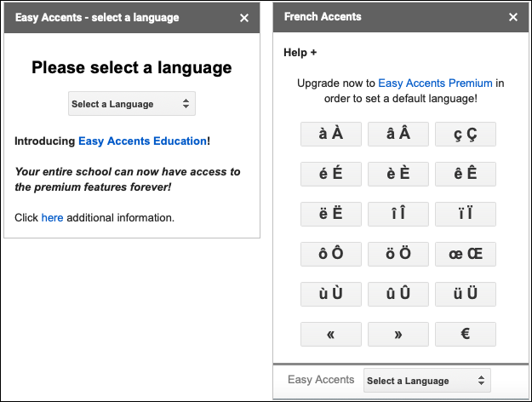The height and width of the screenshot is (402, 532).
Task: Insert the à À accent character
Action: point(331,134)
